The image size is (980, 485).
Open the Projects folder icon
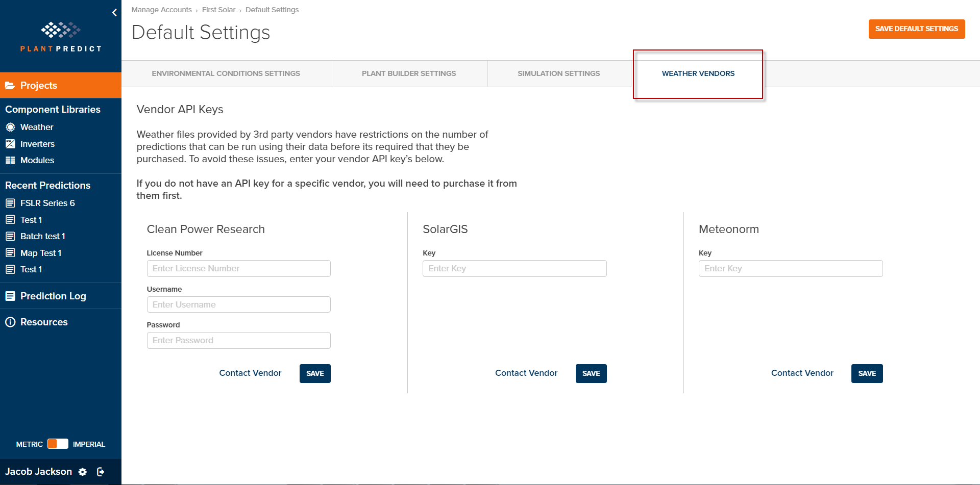(x=10, y=85)
